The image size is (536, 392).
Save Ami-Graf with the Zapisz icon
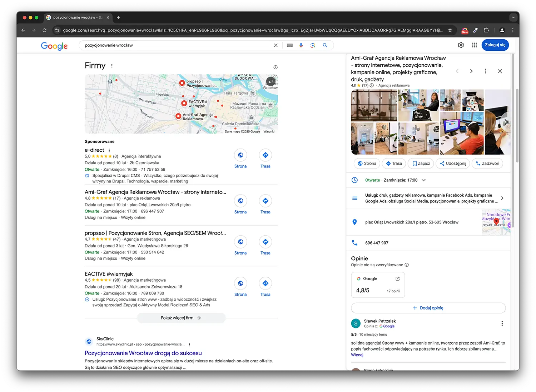(421, 163)
